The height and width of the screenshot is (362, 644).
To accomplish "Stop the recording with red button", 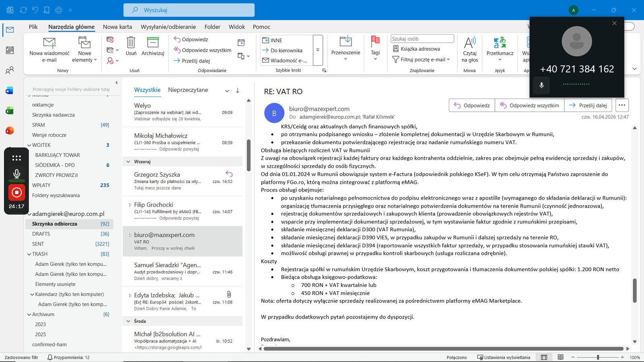I will [17, 192].
